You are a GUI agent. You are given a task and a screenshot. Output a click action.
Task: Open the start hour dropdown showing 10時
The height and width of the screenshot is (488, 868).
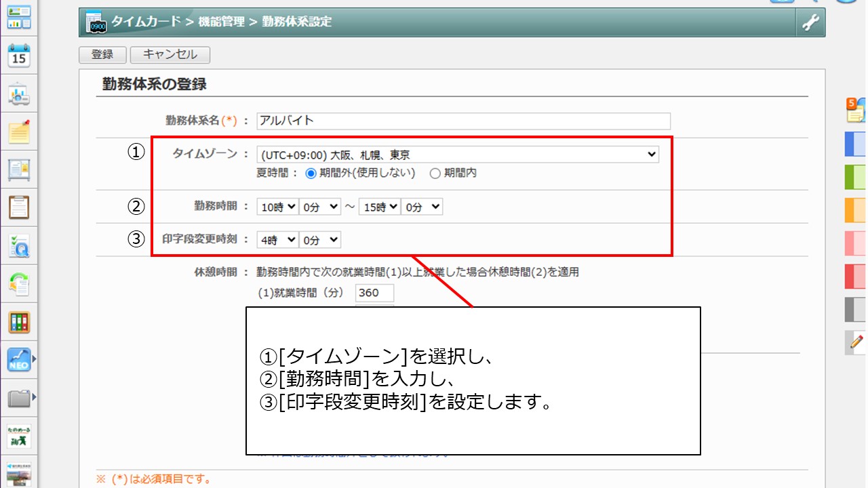point(277,207)
